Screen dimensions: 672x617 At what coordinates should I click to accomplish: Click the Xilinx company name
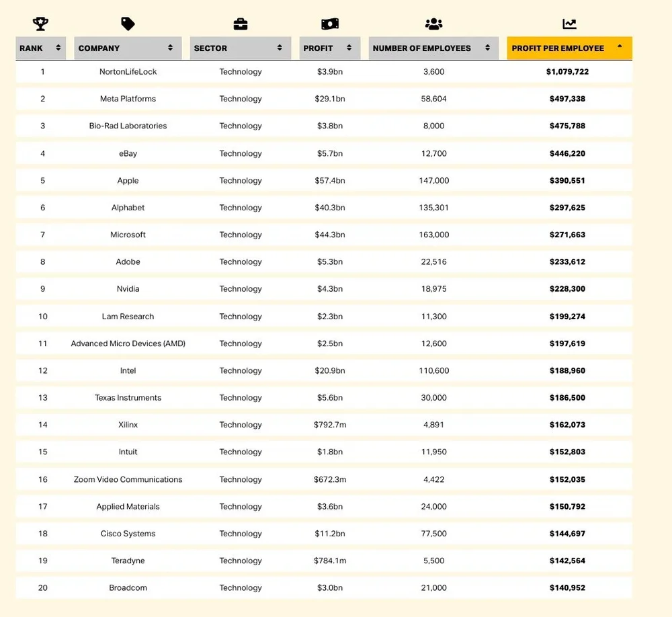point(128,425)
